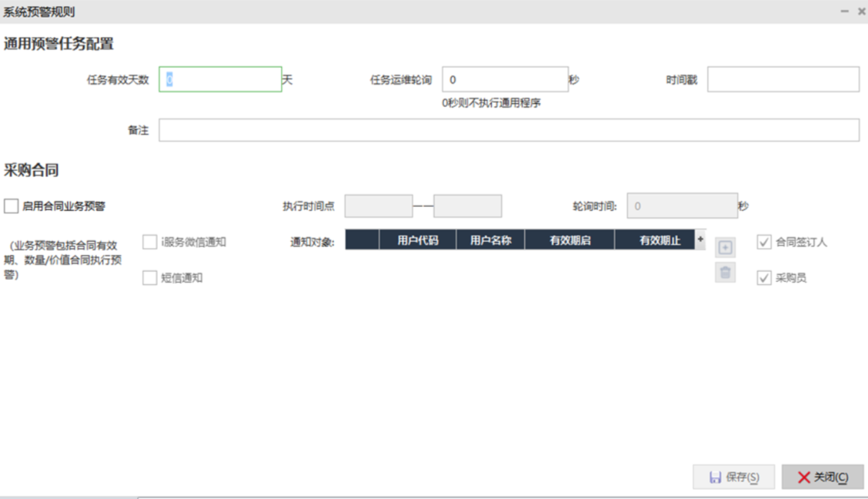Enable the 启用合同业务预警 checkbox
The image size is (868, 499).
pos(11,206)
